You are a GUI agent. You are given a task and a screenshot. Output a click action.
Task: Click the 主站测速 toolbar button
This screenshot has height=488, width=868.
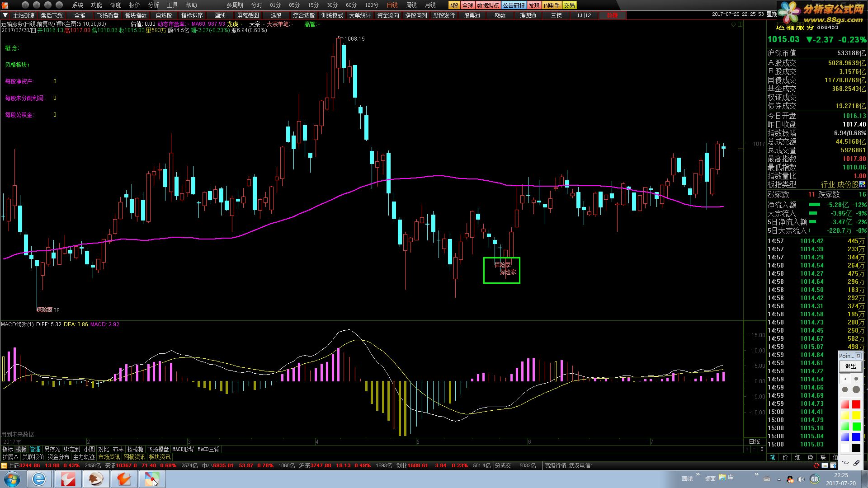point(24,15)
